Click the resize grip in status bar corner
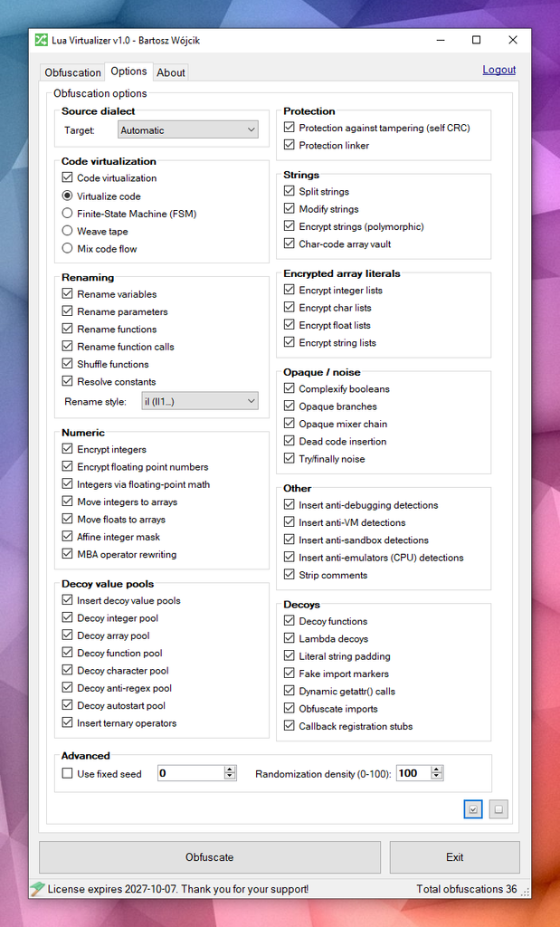The width and height of the screenshot is (560, 927). click(525, 891)
